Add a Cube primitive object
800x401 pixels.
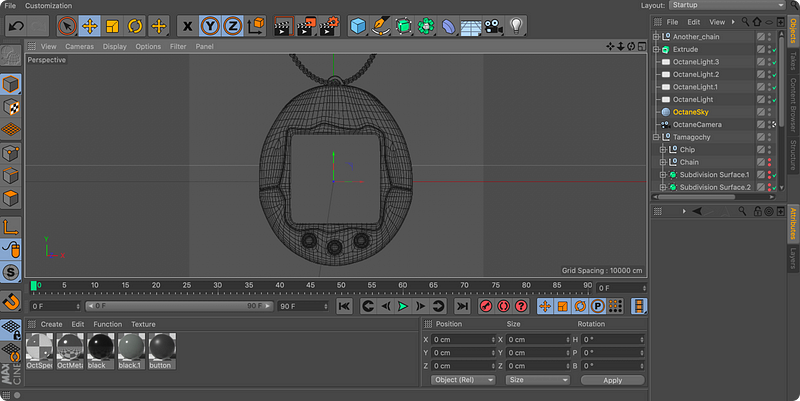tap(358, 25)
